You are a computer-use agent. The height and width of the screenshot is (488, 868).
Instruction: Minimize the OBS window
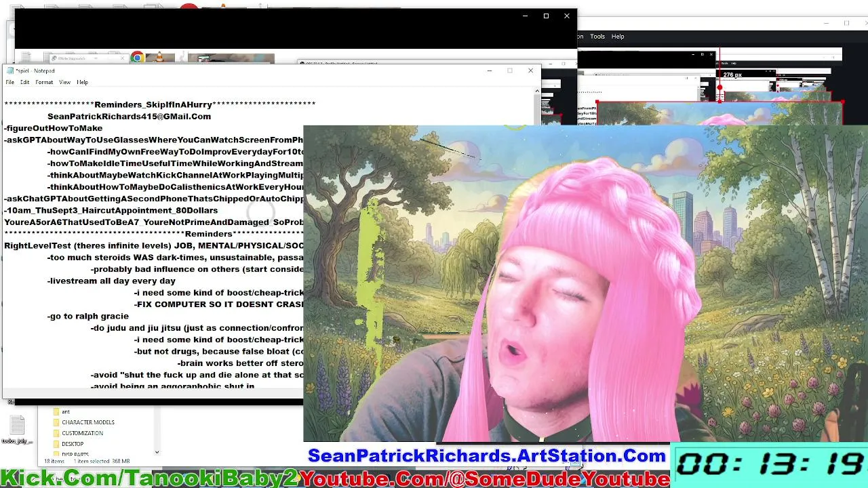point(825,23)
